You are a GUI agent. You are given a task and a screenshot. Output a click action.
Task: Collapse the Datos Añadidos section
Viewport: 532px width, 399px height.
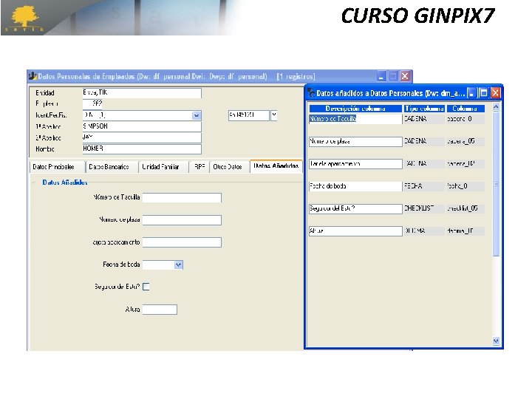33,183
